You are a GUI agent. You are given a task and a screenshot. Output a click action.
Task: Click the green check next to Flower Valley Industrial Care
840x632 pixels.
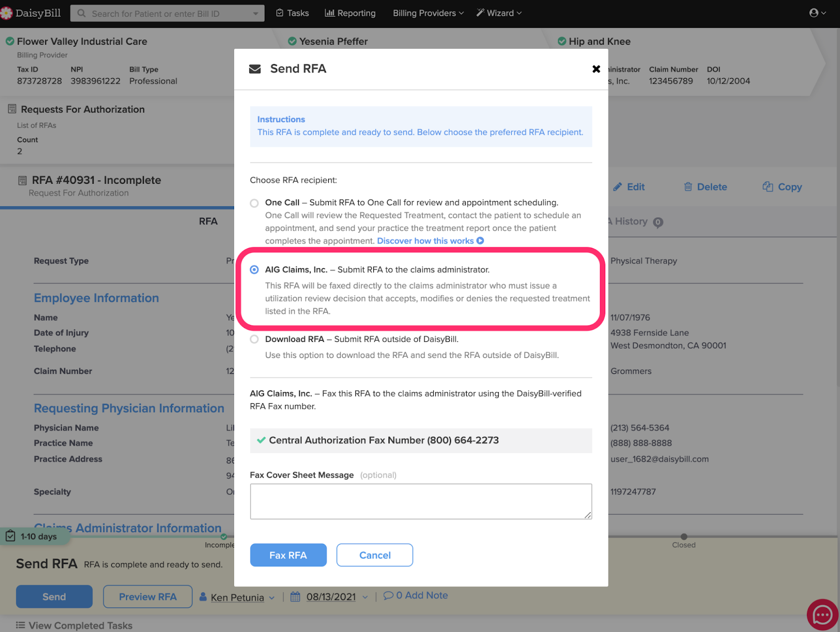click(x=9, y=41)
